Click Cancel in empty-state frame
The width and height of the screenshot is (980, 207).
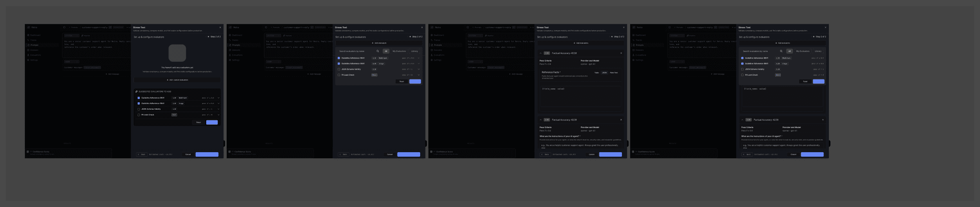pos(188,155)
